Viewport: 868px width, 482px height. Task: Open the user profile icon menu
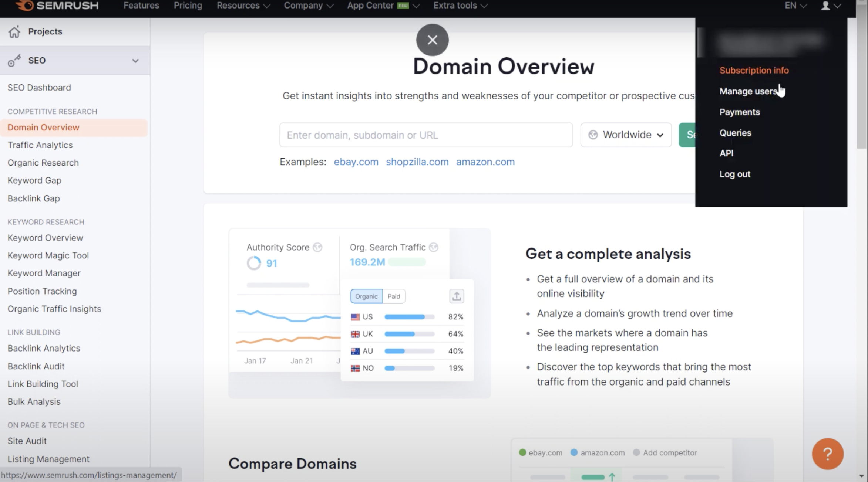(825, 6)
